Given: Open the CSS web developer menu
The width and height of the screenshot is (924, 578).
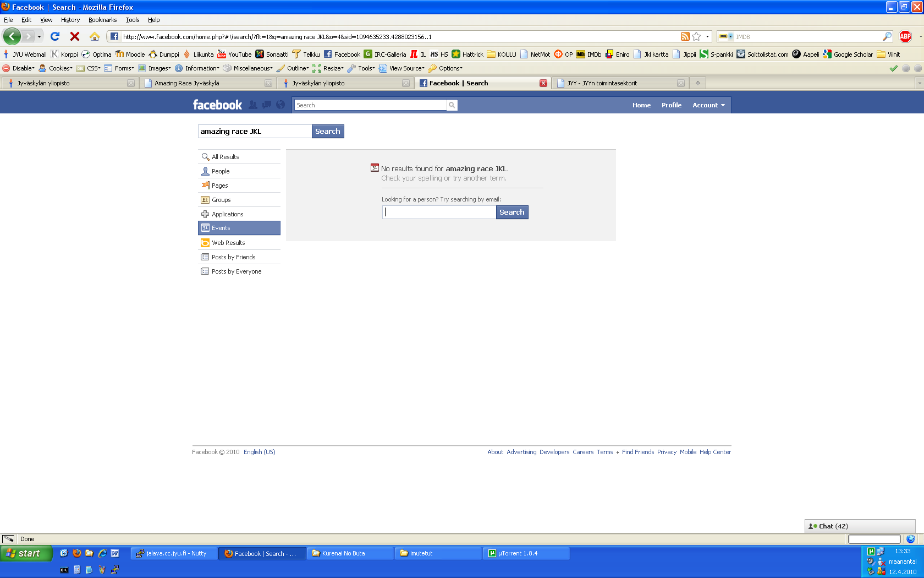Looking at the screenshot, I should click(x=89, y=68).
